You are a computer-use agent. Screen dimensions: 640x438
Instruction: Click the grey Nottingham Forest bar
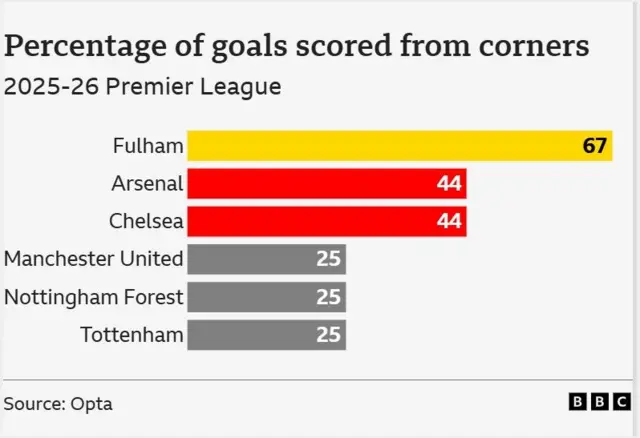pyautogui.click(x=250, y=297)
